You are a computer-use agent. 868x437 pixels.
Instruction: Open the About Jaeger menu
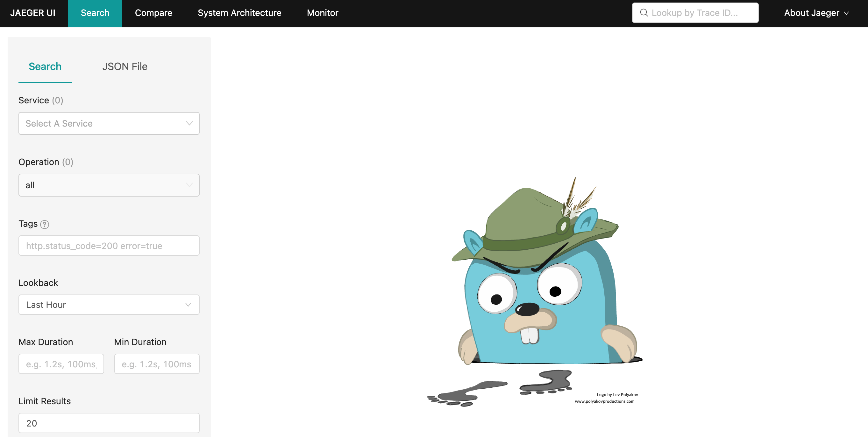(x=811, y=13)
